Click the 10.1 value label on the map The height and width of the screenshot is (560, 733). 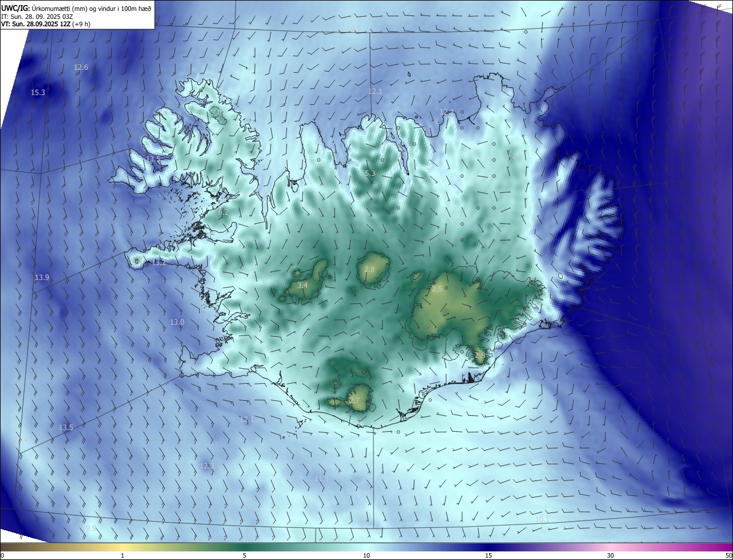click(542, 519)
